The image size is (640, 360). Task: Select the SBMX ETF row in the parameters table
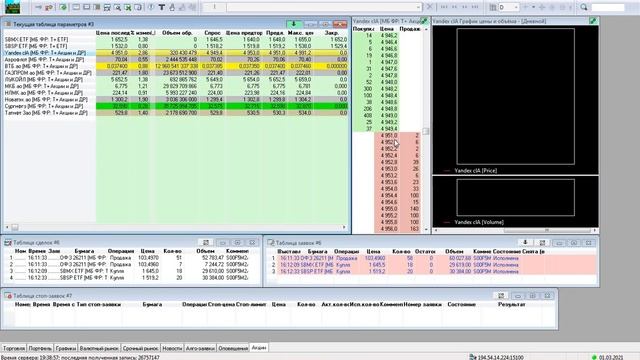point(176,39)
